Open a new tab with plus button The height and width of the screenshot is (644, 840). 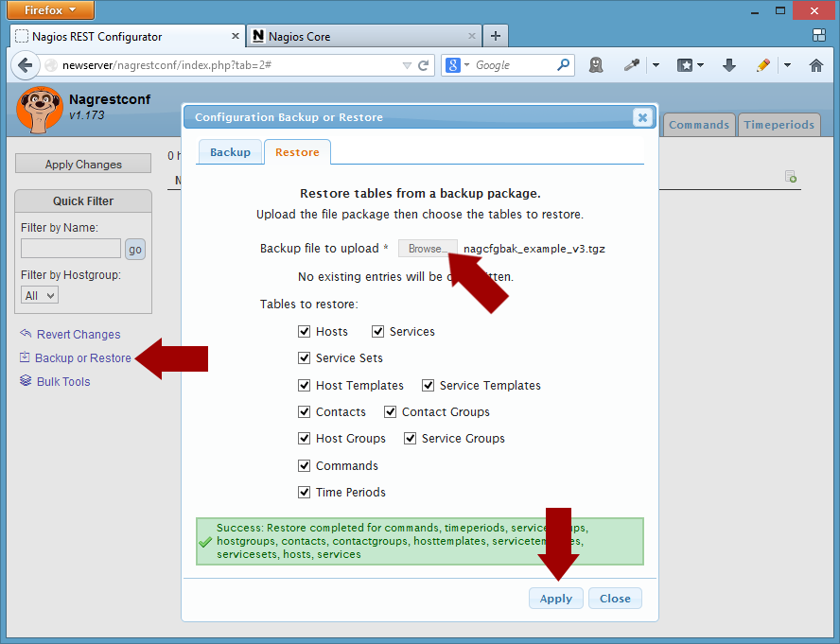click(x=496, y=37)
